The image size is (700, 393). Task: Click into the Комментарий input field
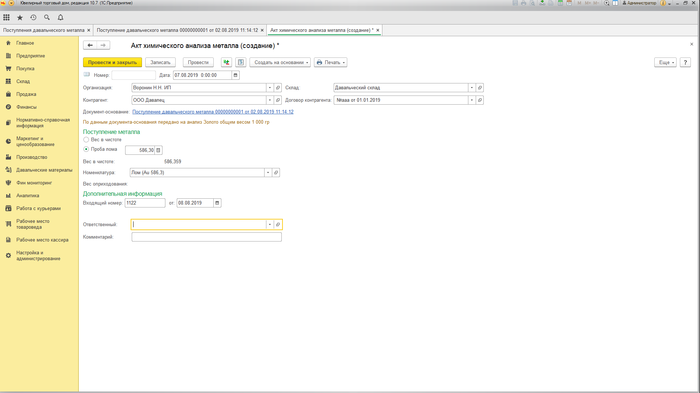[206, 237]
